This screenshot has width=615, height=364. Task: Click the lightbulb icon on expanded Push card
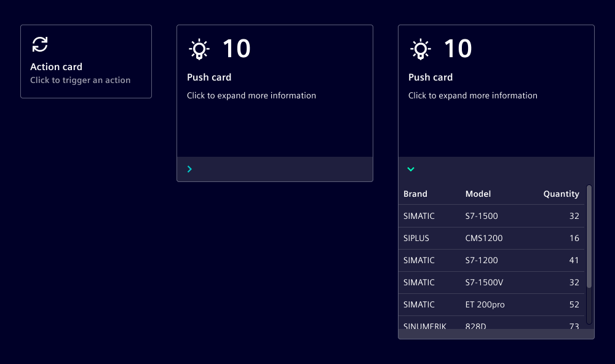tap(420, 49)
